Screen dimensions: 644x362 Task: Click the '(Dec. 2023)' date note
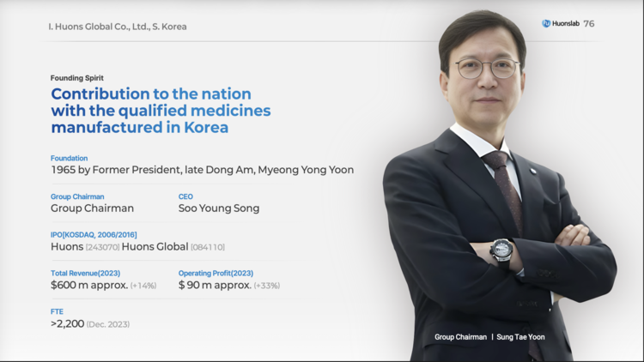(108, 324)
